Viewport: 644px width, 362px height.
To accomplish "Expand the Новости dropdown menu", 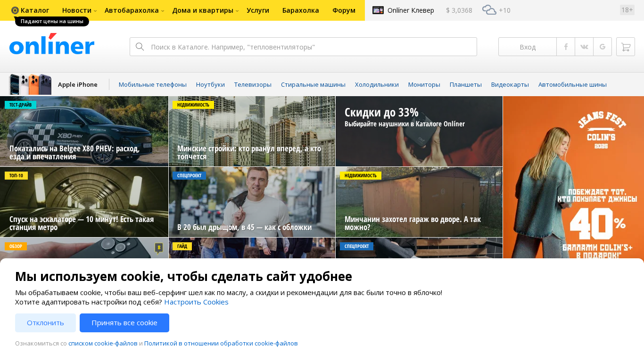I will [79, 10].
